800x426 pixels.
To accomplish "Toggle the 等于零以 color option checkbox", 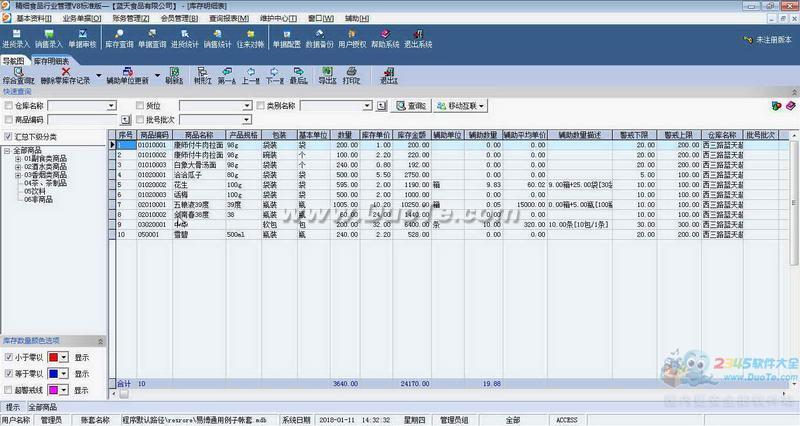I will coord(8,373).
